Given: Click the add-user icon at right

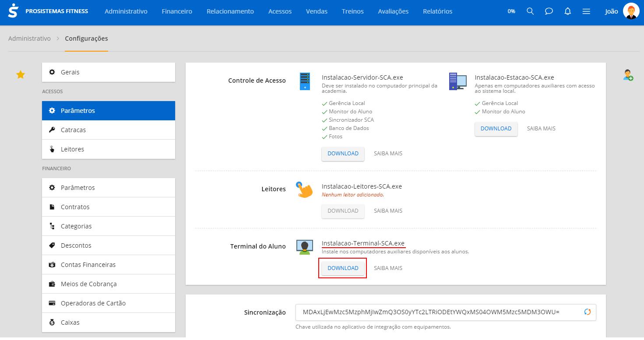Looking at the screenshot, I should (628, 75).
